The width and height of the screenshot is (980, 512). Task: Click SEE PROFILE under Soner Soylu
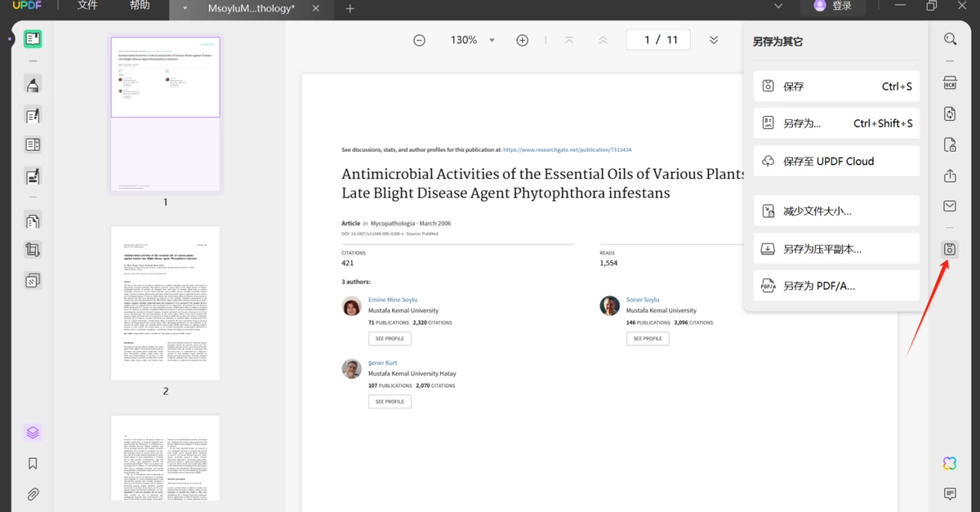click(648, 338)
